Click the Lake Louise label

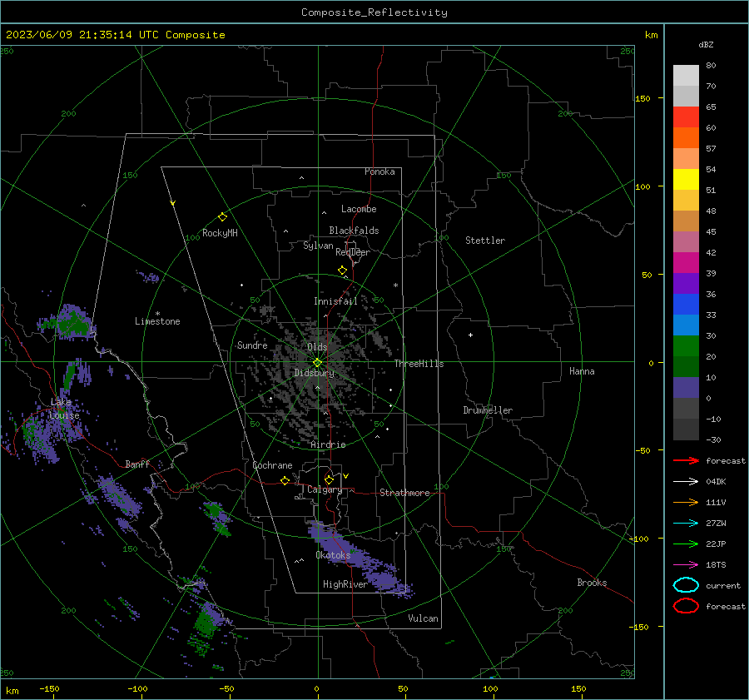click(65, 409)
